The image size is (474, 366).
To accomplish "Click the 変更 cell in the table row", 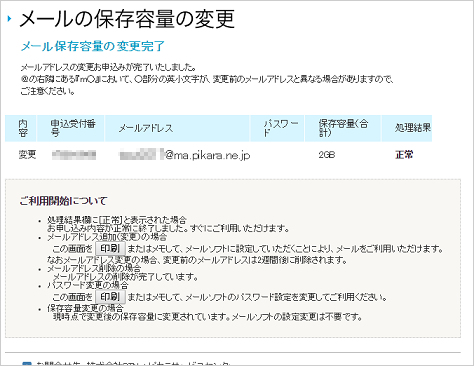I will [27, 155].
